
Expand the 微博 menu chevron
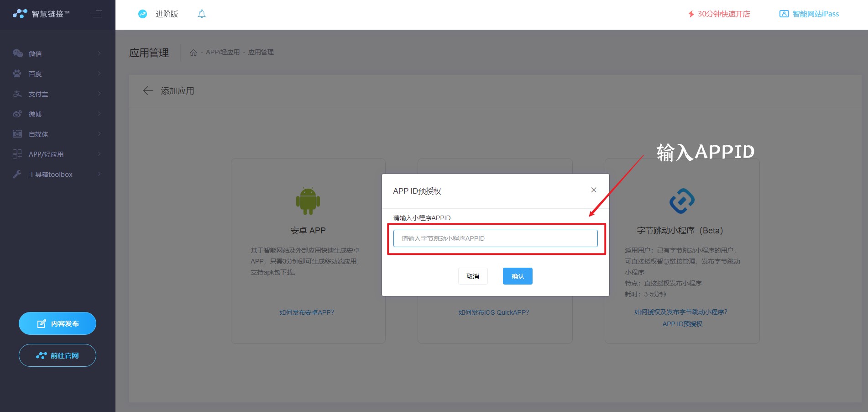pos(99,114)
